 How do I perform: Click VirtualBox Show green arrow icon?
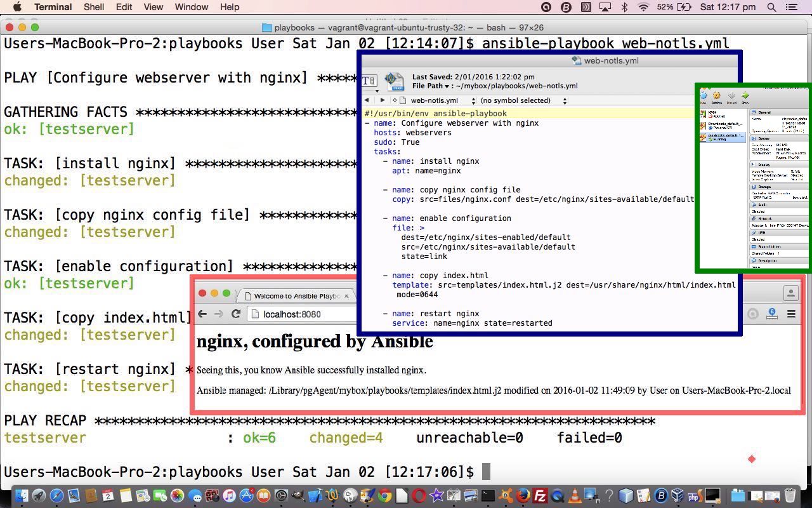745,97
